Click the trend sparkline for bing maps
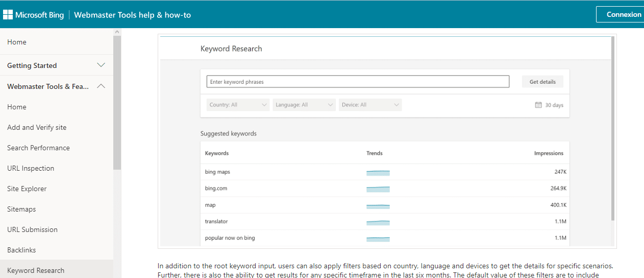Screen dimensions: 644x278 (378, 173)
